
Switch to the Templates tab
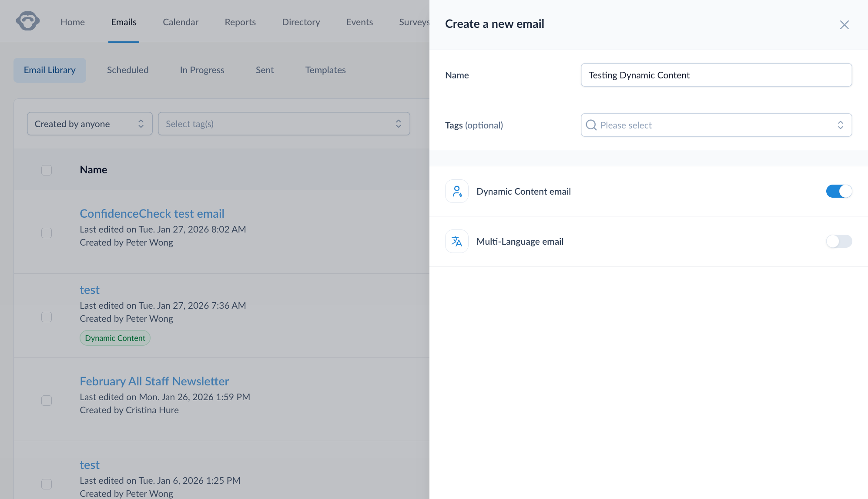coord(325,70)
